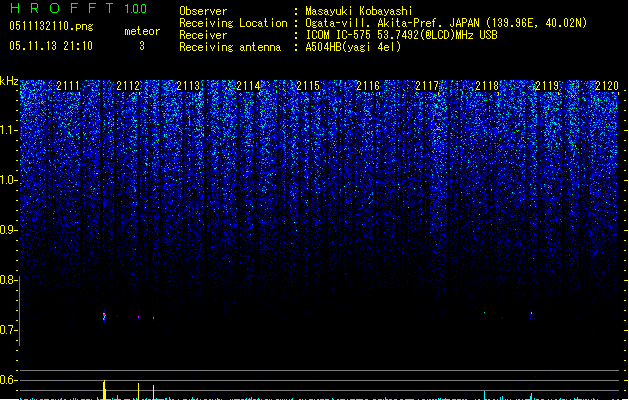Click the 2115 time marker
Viewport: 629px width, 400px height.
(308, 85)
